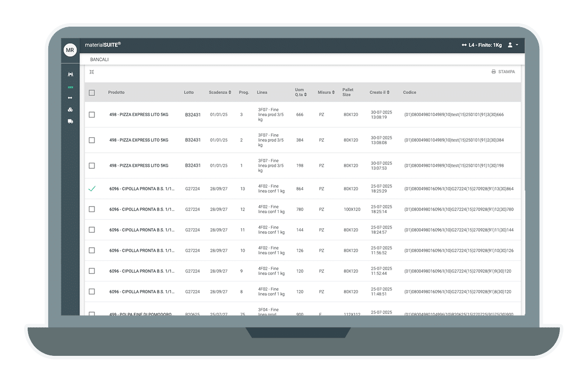Open the delivery truck sidebar icon
The width and height of the screenshot is (588, 385).
pyautogui.click(x=70, y=121)
